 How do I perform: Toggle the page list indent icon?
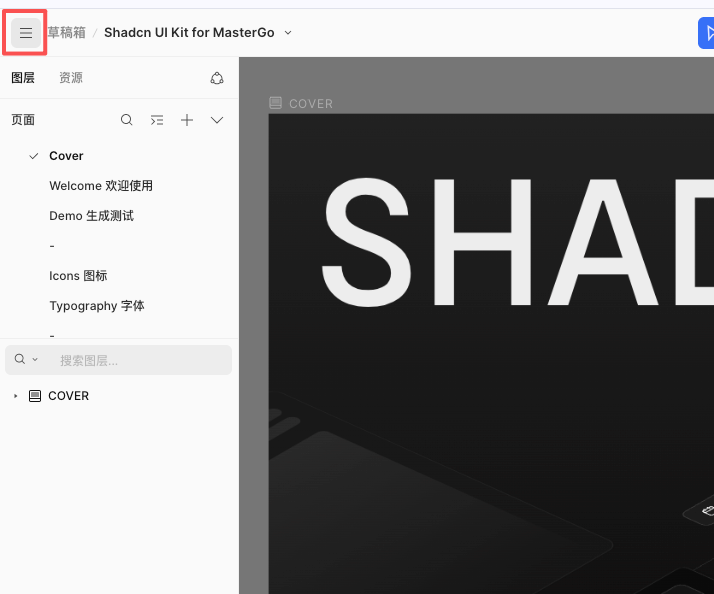pos(157,120)
